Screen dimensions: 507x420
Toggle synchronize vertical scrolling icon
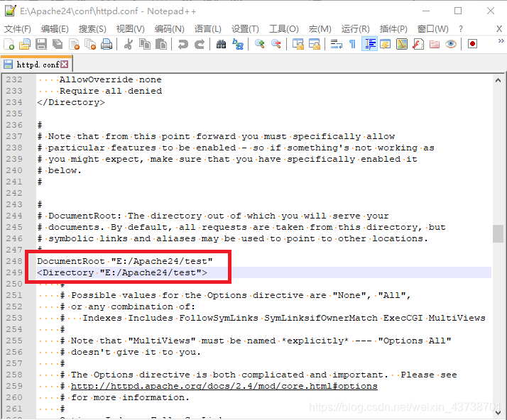click(x=298, y=44)
